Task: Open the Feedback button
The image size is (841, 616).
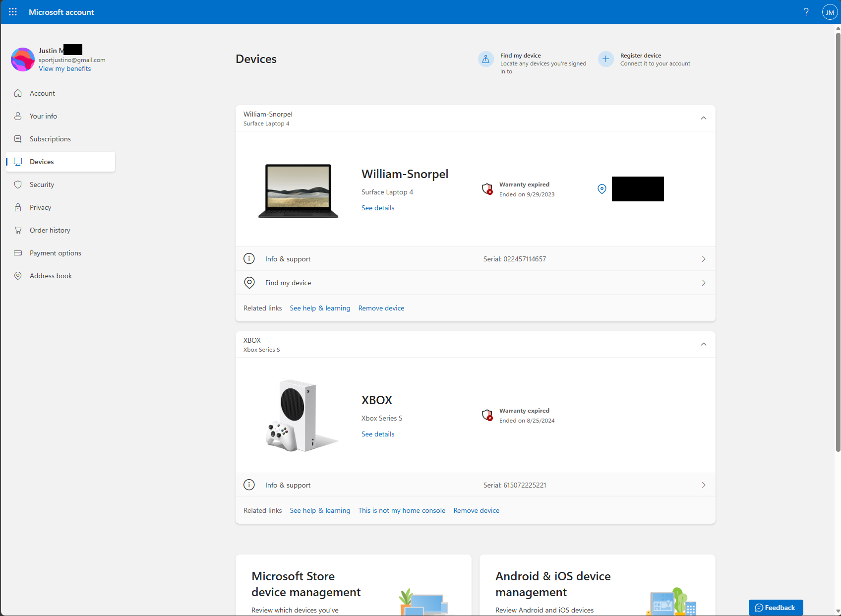Action: coord(776,608)
